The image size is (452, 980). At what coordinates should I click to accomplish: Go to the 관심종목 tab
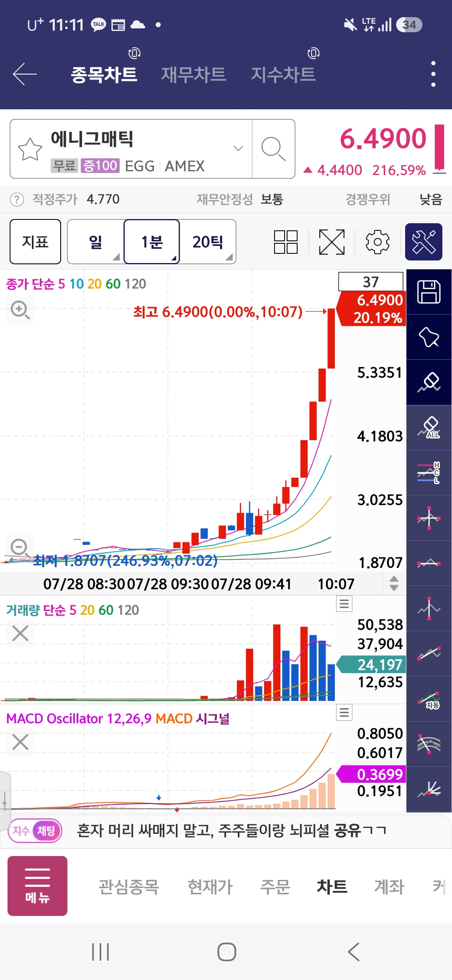(129, 887)
